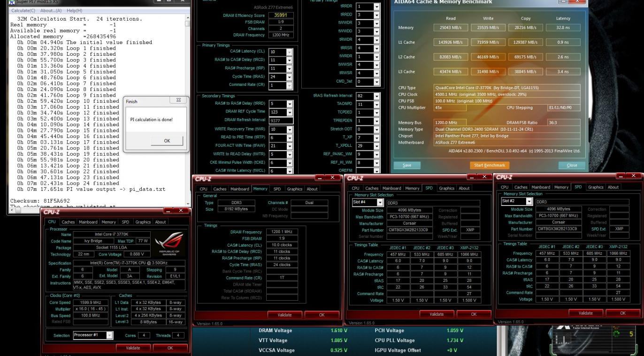Click Validate in CPU-Z Slot #2 window
Image resolution: width=644 pixels, height=356 pixels.
[x=585, y=313]
